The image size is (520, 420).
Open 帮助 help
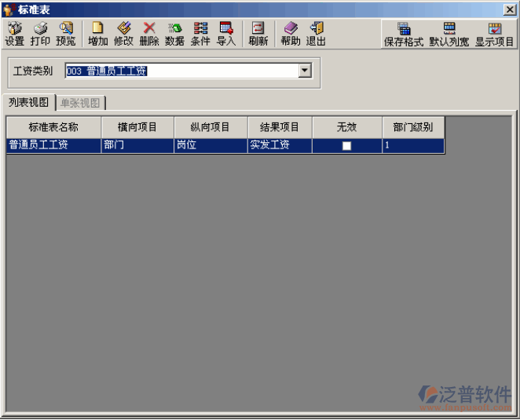point(290,34)
